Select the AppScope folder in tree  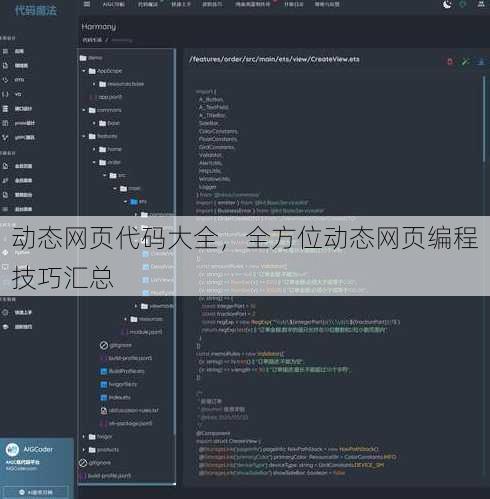tap(105, 71)
